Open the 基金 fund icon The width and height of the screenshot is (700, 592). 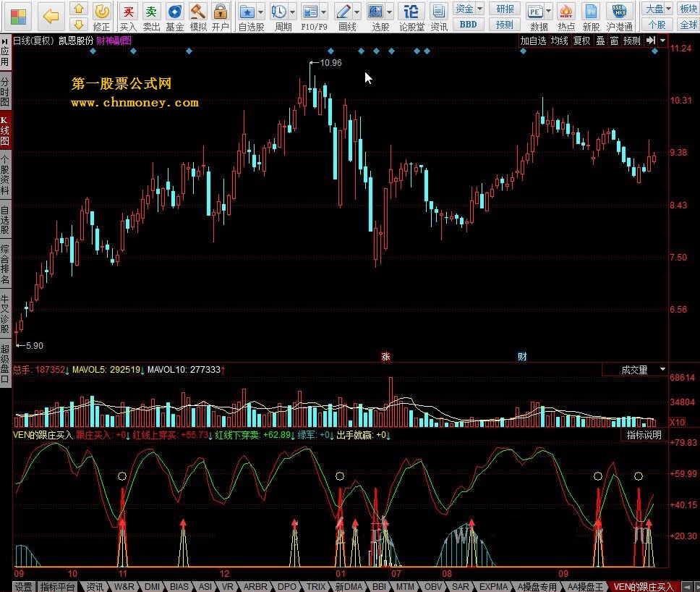pos(174,17)
